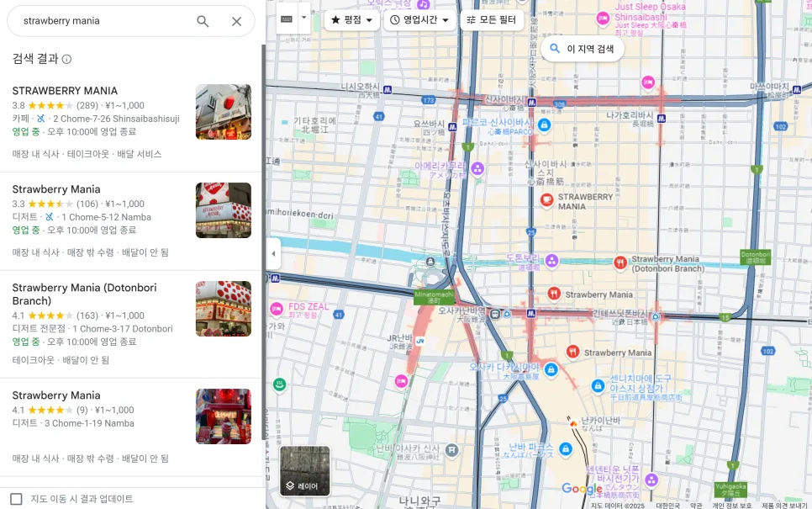Image resolution: width=812 pixels, height=509 pixels.
Task: Click the Strawberry Mania pin near 오사카 다카시마야
Action: 572,353
